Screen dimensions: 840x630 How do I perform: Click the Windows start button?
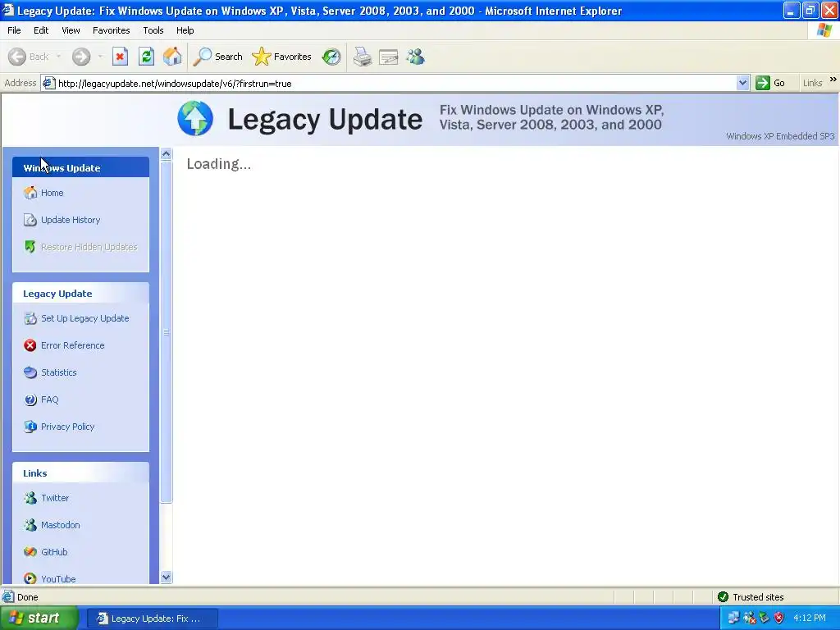39,619
